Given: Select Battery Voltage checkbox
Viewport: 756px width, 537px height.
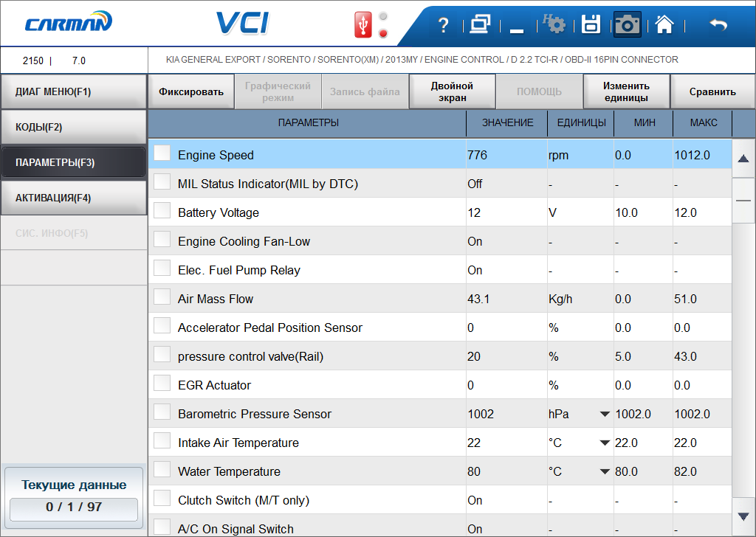Looking at the screenshot, I should click(162, 211).
